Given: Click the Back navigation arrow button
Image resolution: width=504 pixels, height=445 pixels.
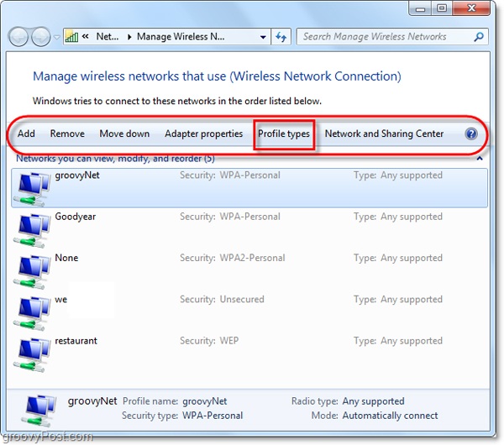Looking at the screenshot, I should point(18,37).
